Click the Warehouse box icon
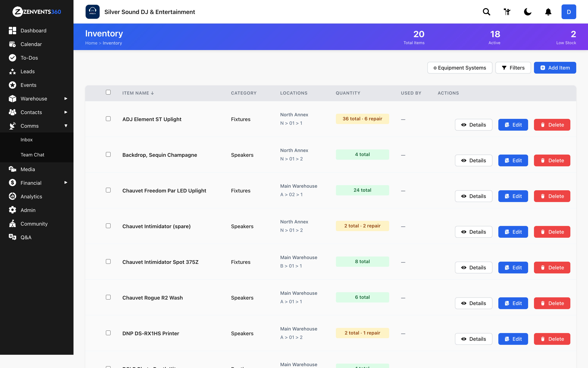 [12, 99]
